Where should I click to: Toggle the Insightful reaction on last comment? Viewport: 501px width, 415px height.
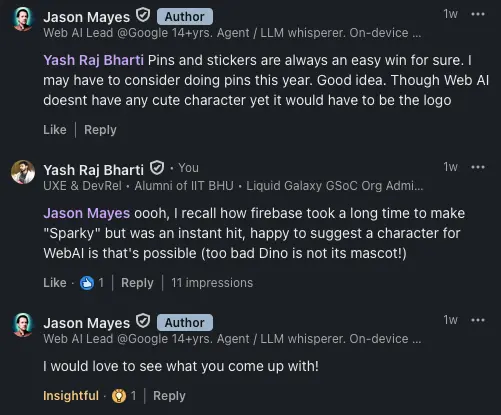pyautogui.click(x=71, y=396)
